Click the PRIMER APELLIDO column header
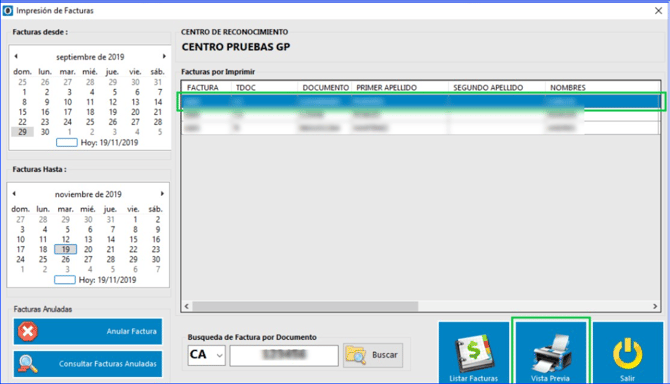Viewport: 670px width, 384px height. [400, 88]
